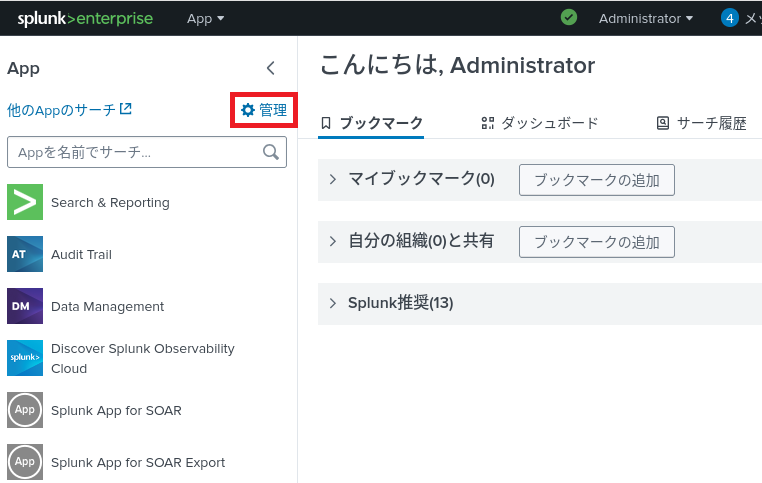Screen dimensions: 762x483
Task: Expand the 自分の組織(0)と共有 section
Action: (x=333, y=241)
